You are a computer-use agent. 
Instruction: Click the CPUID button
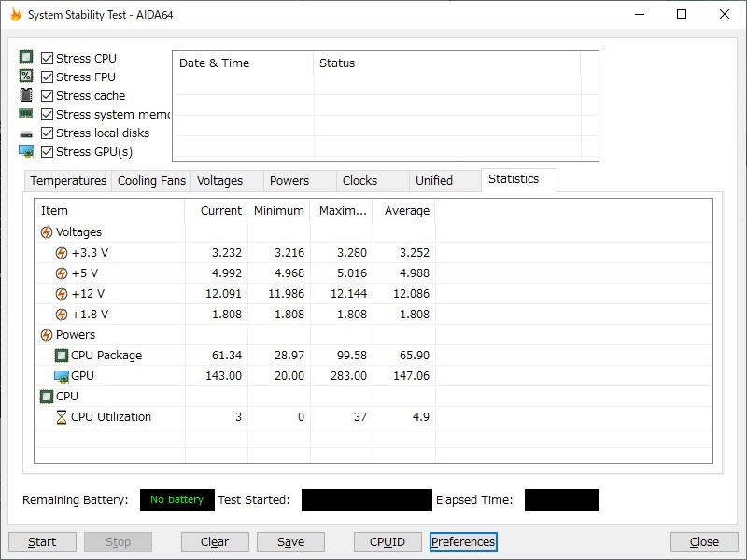[387, 542]
